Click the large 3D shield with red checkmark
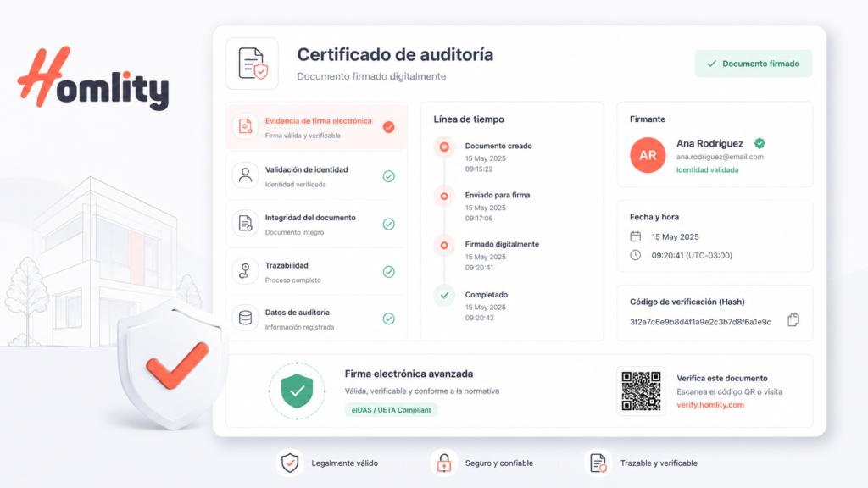 [x=174, y=366]
